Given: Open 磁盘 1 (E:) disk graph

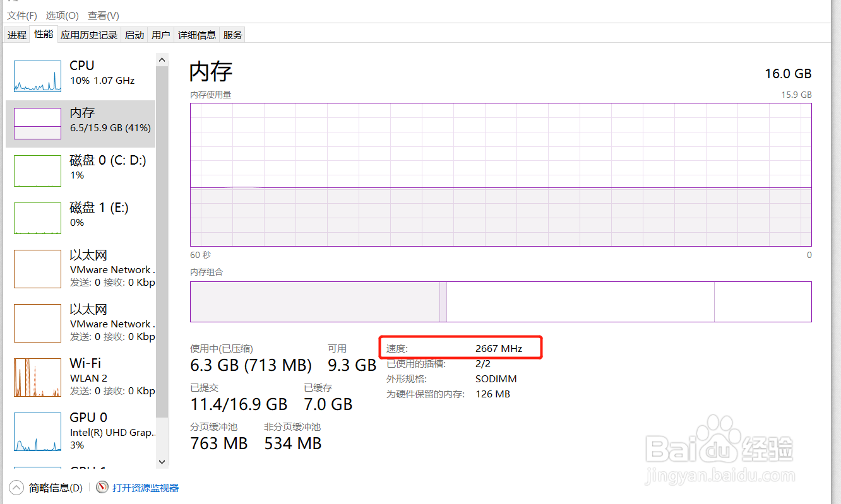Looking at the screenshot, I should (x=38, y=218).
